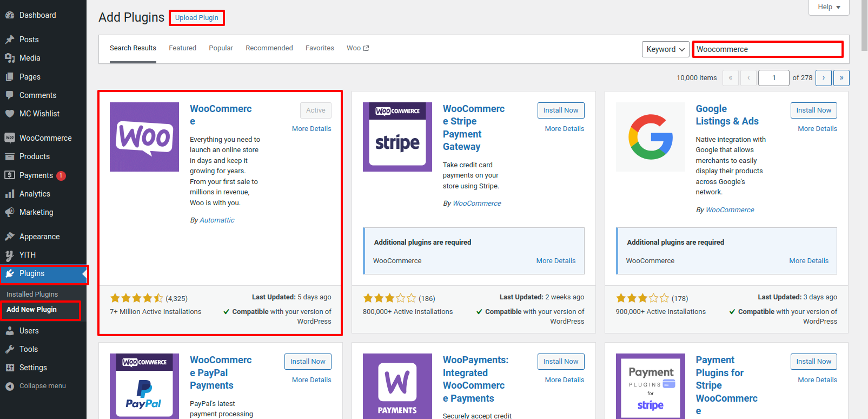
Task: Switch to the Featured tab
Action: click(183, 48)
